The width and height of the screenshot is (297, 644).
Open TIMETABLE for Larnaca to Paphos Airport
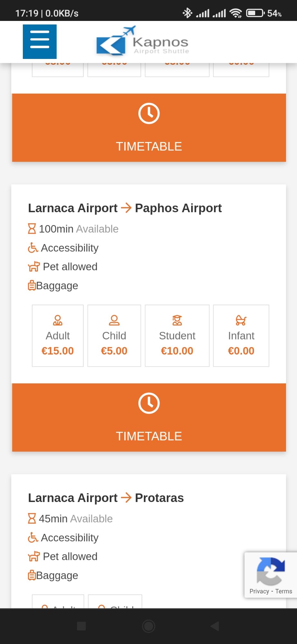pos(149,417)
